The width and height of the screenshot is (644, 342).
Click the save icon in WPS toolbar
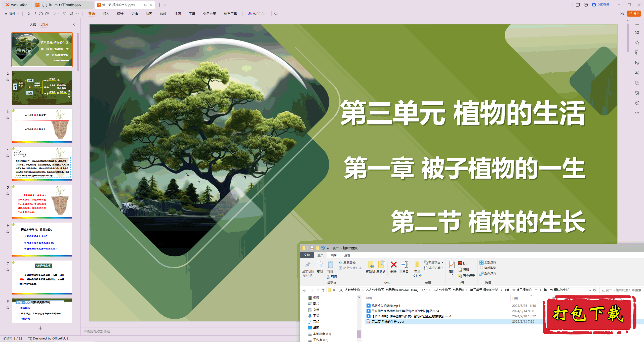[x=28, y=14]
